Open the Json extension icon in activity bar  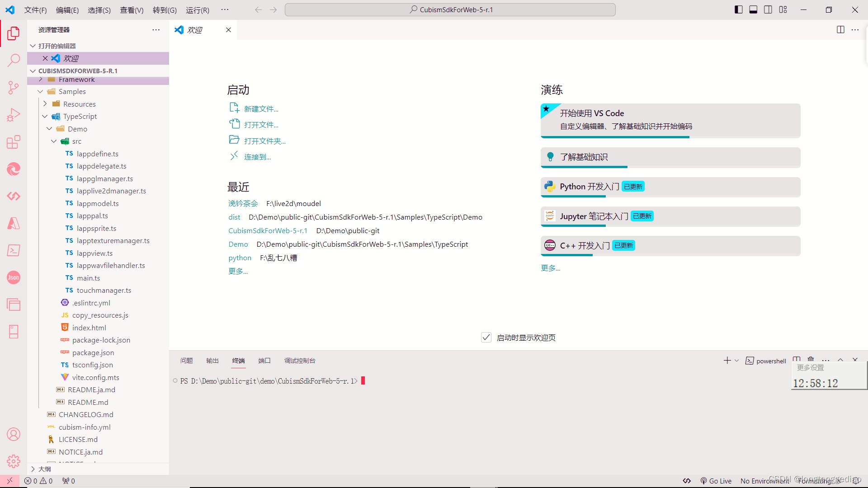pos(14,277)
